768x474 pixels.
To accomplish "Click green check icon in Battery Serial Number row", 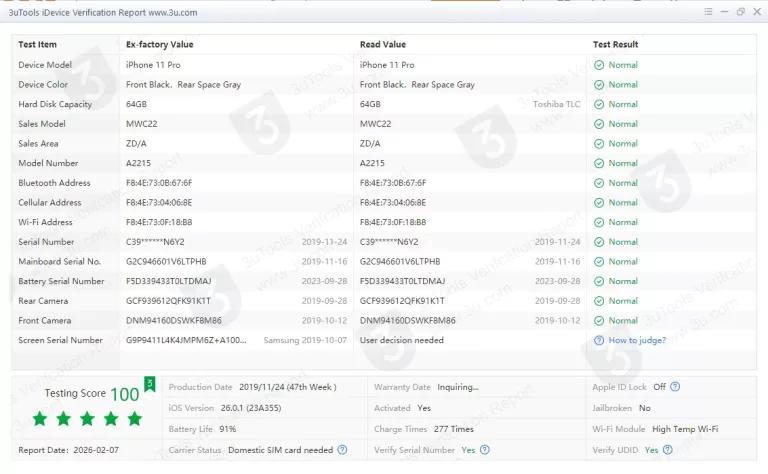I will pos(599,281).
